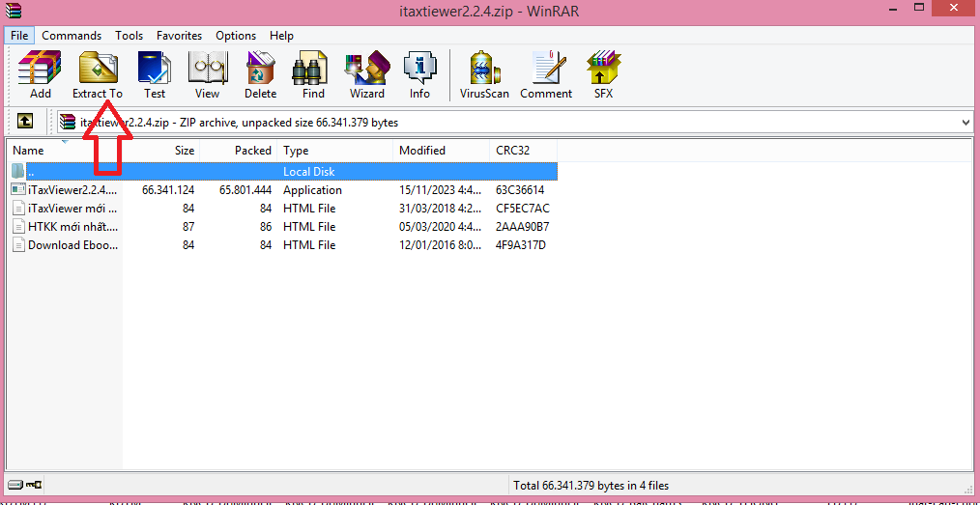980x505 pixels.
Task: Sort files by the Size column header
Action: pyautogui.click(x=160, y=151)
